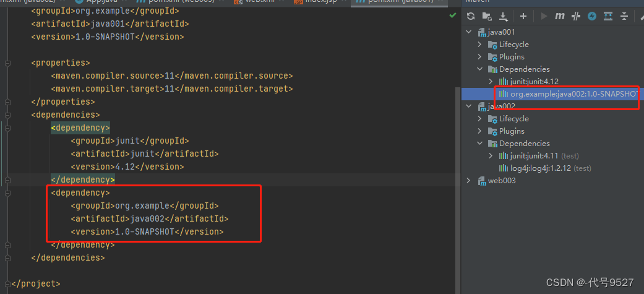Reload all Maven projects

point(471,17)
